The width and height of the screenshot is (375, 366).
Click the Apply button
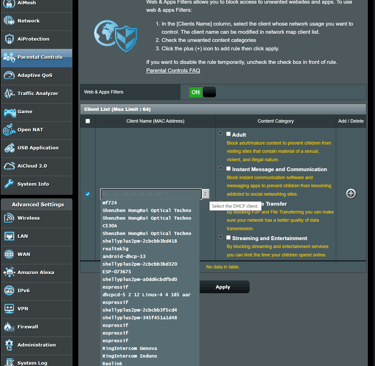pos(223,287)
